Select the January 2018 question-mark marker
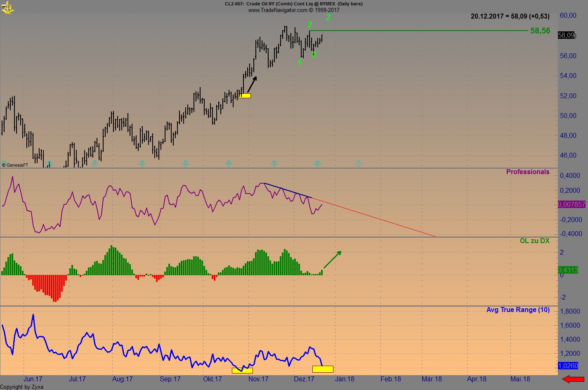 click(x=359, y=163)
